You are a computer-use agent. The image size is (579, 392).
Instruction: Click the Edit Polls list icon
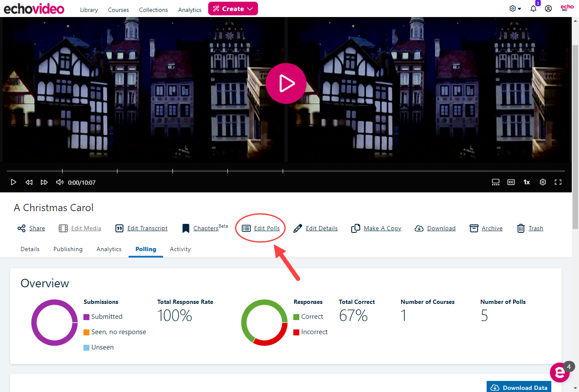pyautogui.click(x=246, y=229)
